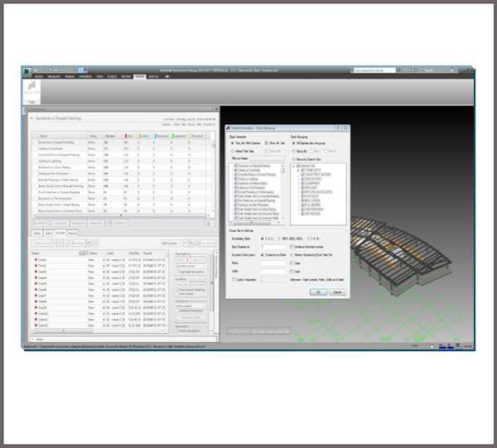
Task: Switch to the Rules tab
Action: tap(37, 234)
